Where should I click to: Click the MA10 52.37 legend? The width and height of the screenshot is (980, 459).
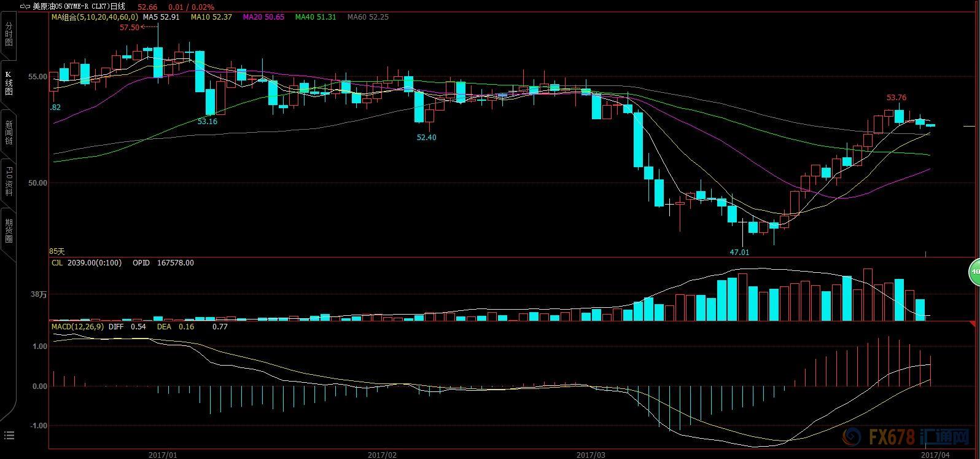[211, 17]
